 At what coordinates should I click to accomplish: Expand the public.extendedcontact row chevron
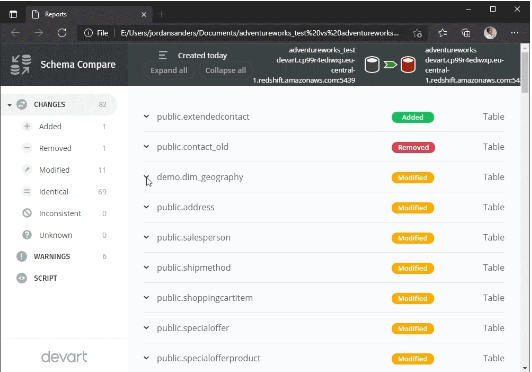(x=146, y=116)
